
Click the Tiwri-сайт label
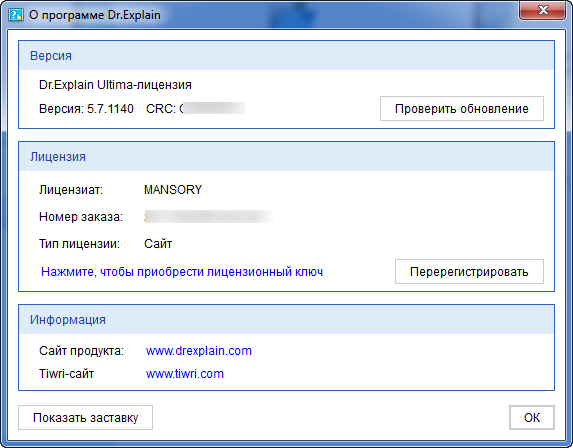67,374
